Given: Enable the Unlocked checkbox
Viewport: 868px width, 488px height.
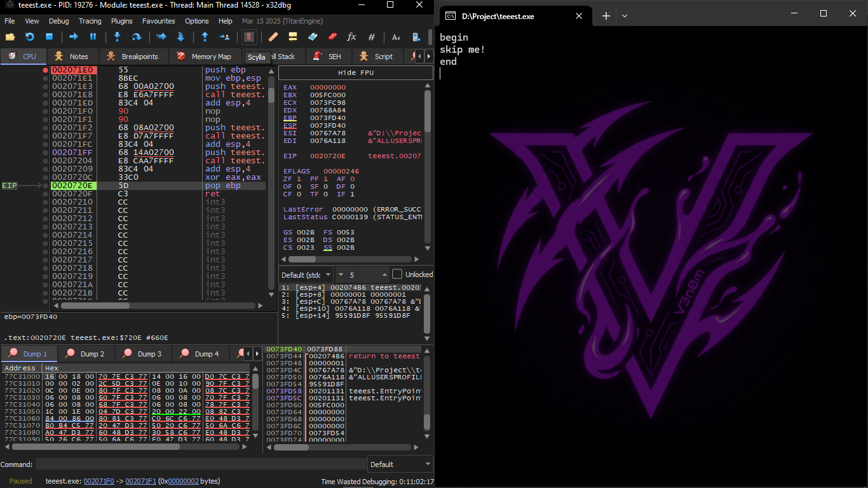Looking at the screenshot, I should (x=397, y=274).
